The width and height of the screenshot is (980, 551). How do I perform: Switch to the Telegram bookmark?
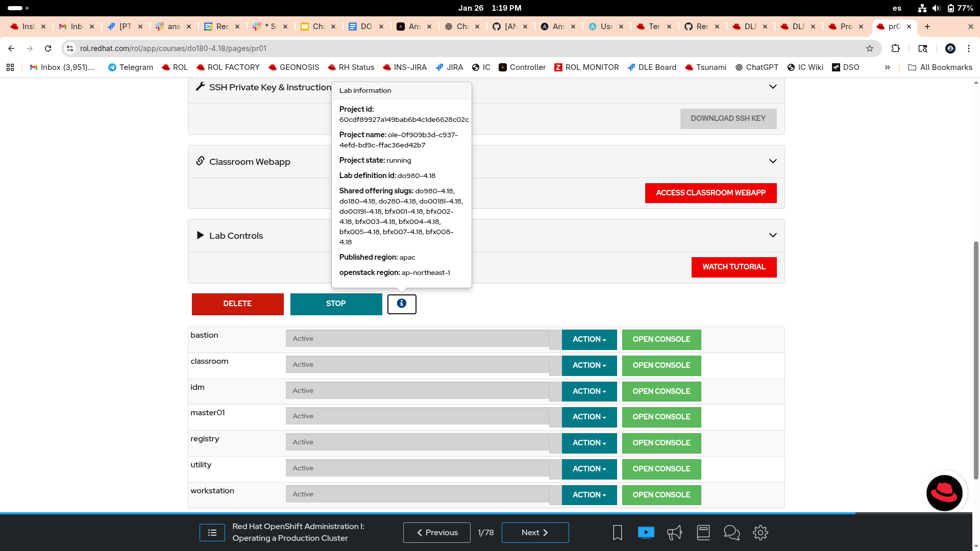pyautogui.click(x=130, y=67)
